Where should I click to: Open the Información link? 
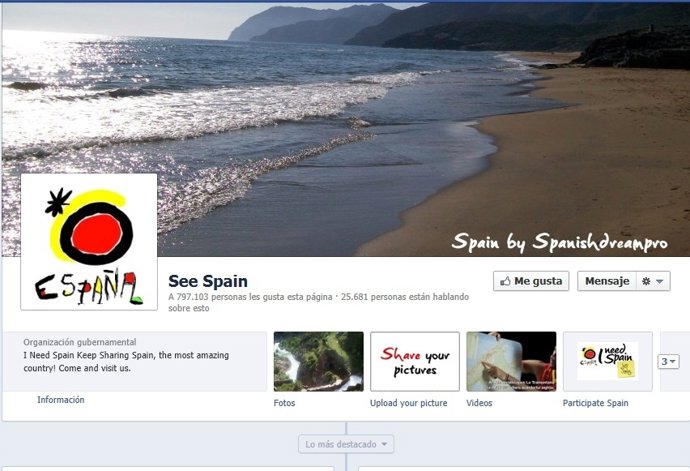pyautogui.click(x=61, y=400)
